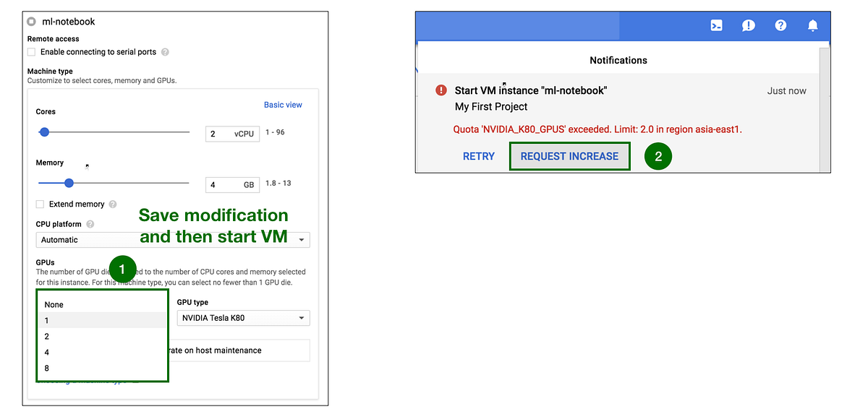Click the CPU platform help icon
The height and width of the screenshot is (417, 868).
pos(90,224)
